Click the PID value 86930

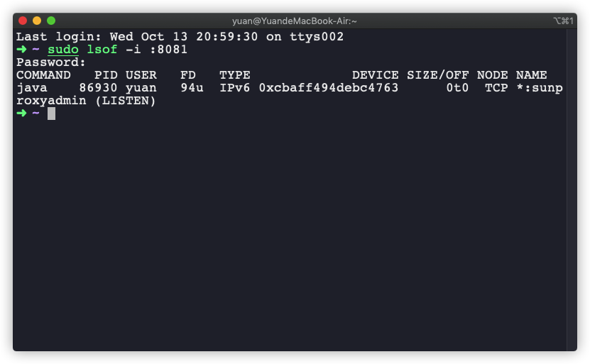98,87
